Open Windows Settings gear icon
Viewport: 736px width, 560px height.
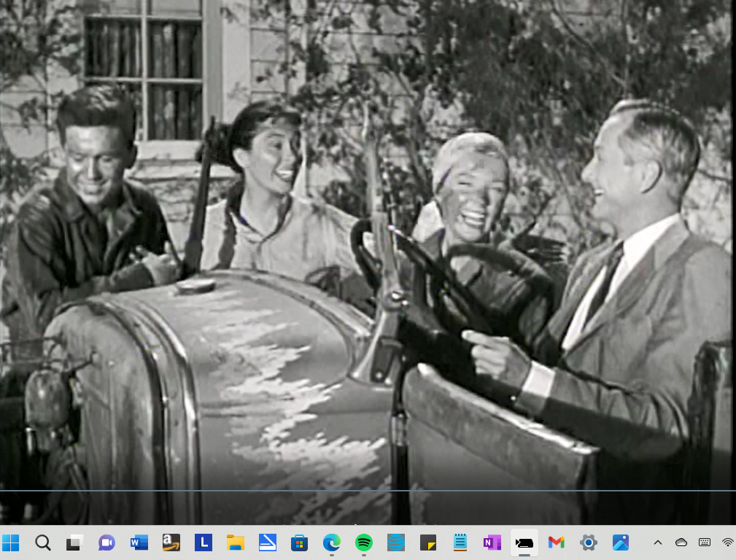pos(588,542)
